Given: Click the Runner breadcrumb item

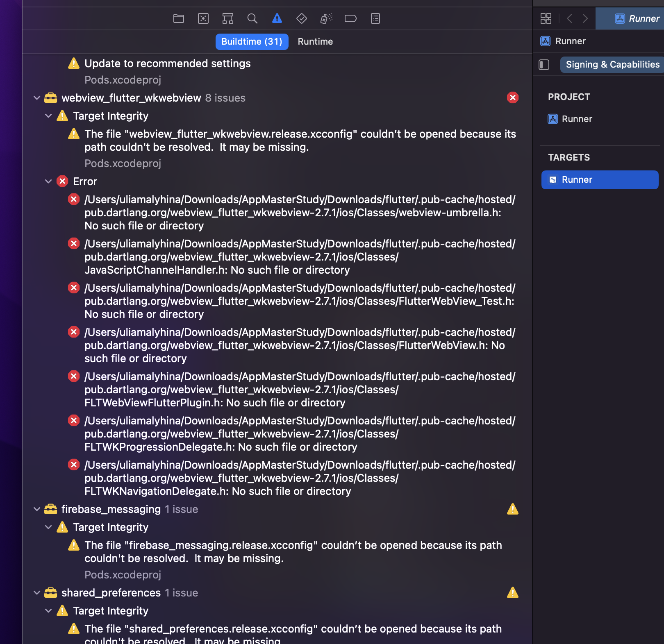Looking at the screenshot, I should tap(570, 41).
